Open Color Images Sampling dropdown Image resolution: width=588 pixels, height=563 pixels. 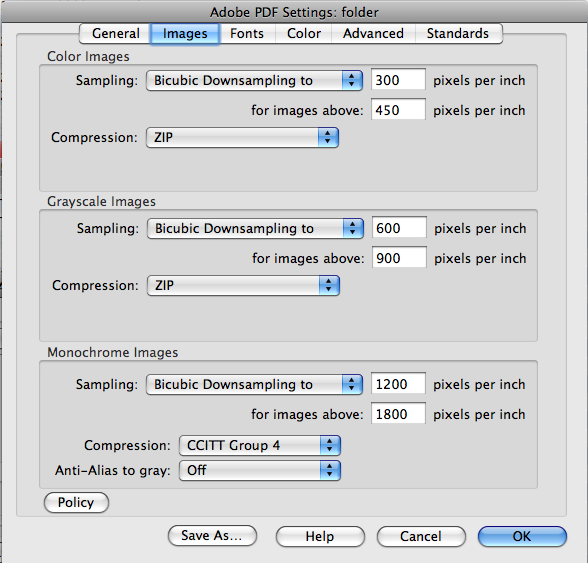[x=254, y=81]
